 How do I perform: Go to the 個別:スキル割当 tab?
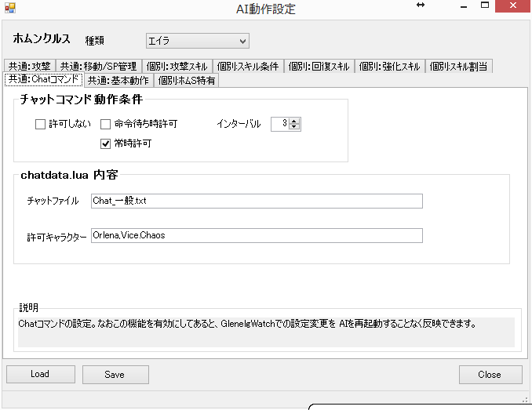click(x=458, y=66)
